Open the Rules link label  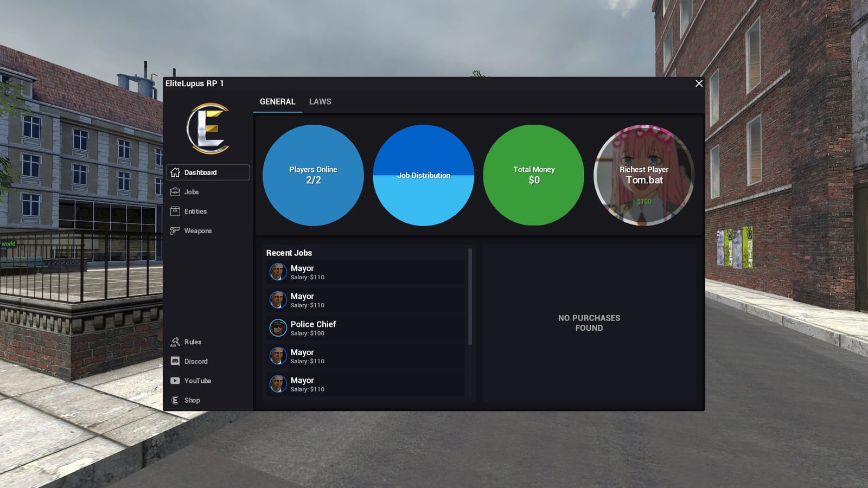pyautogui.click(x=193, y=342)
